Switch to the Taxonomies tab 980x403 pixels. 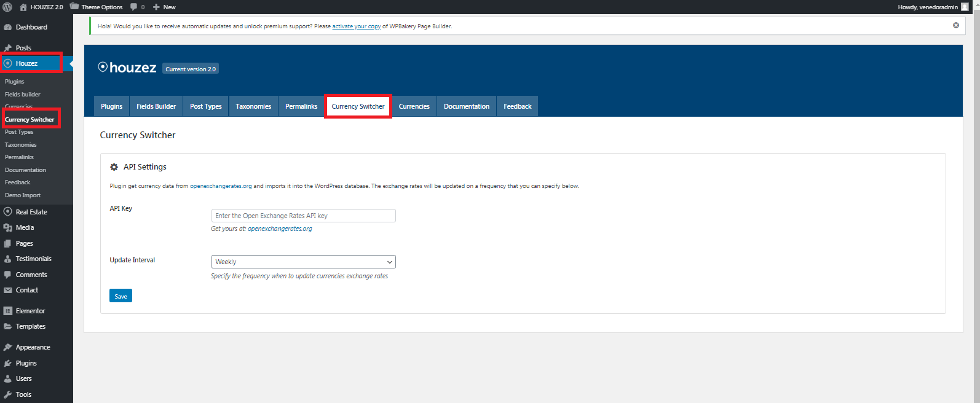pos(253,106)
